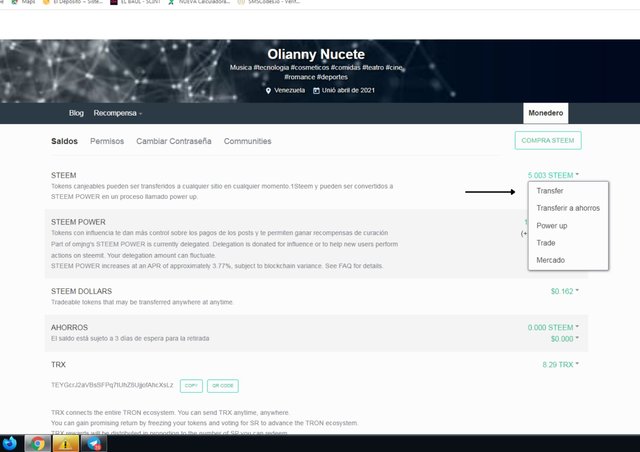The image size is (640, 452).
Task: Click the TRX heading
Action: (58, 365)
